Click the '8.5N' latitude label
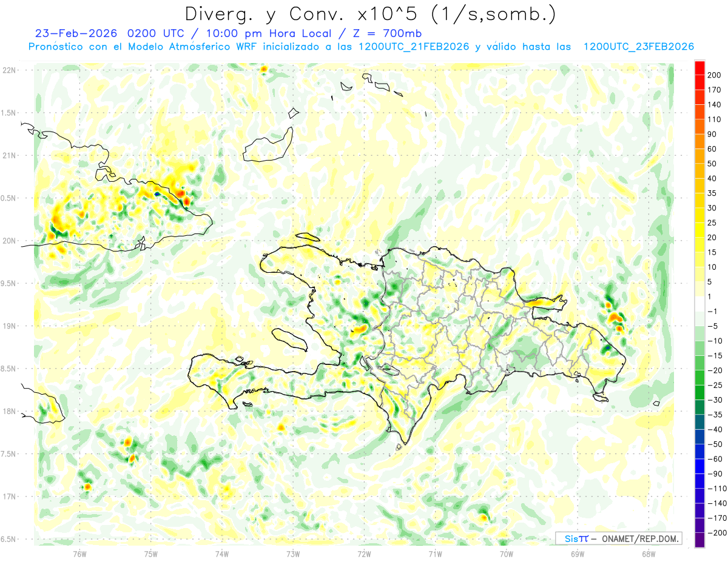Screen dimensions: 728x562 tap(9, 369)
